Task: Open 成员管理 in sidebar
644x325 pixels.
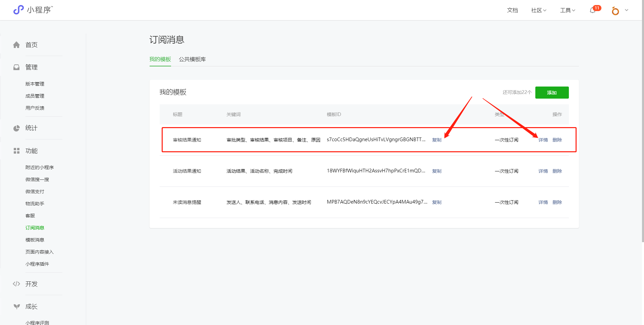Action: click(35, 96)
